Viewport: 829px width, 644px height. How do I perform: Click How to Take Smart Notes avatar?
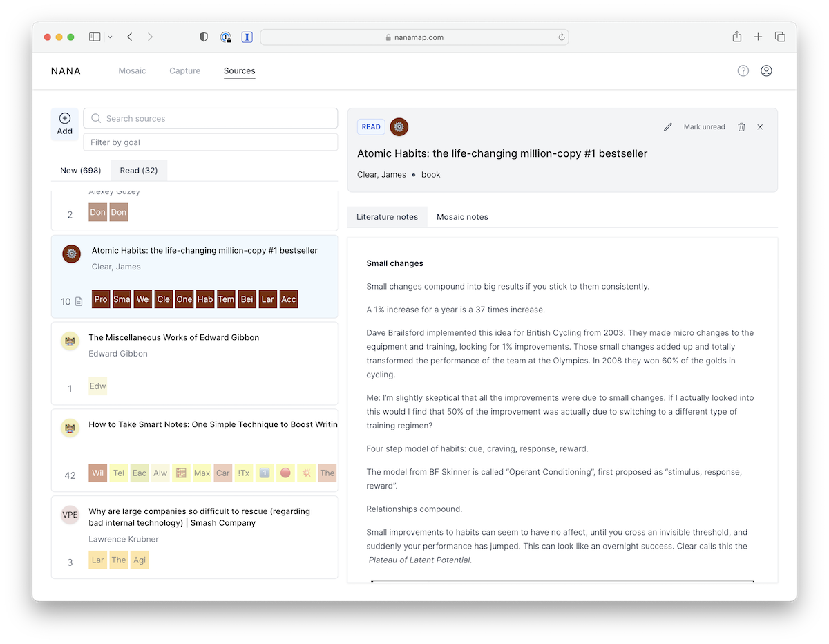[x=70, y=428]
